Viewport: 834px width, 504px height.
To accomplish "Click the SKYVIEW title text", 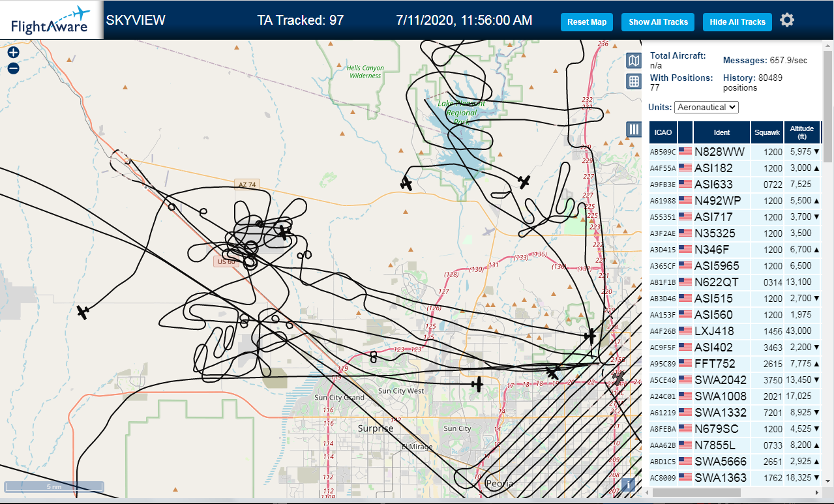I will [136, 20].
